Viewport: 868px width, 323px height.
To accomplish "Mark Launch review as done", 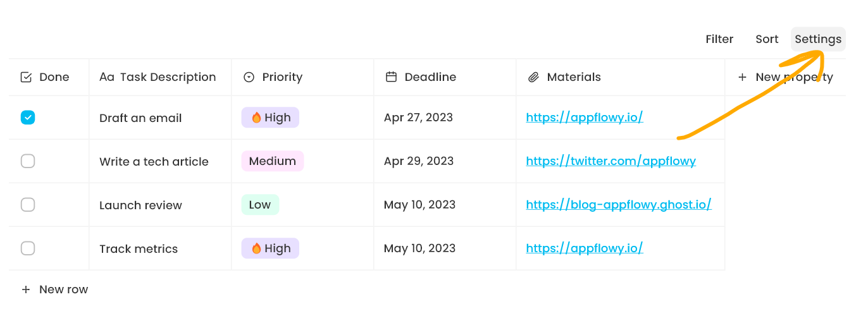I will (28, 205).
